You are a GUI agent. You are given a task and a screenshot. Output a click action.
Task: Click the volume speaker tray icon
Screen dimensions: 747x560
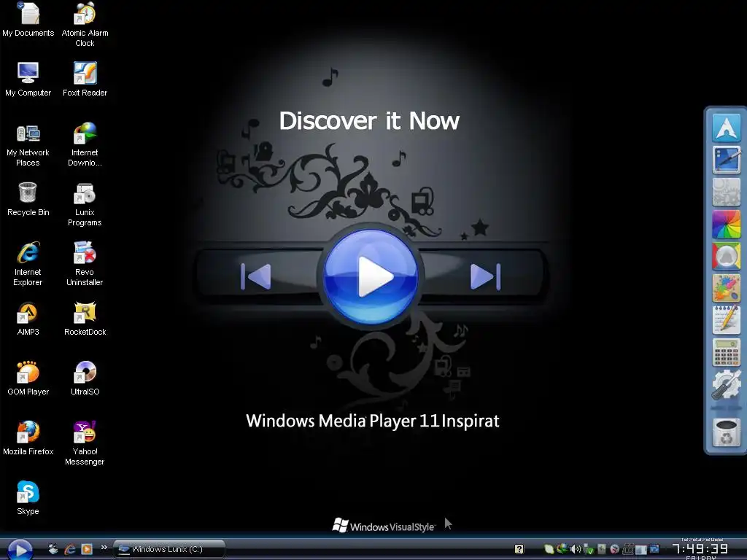tap(576, 549)
